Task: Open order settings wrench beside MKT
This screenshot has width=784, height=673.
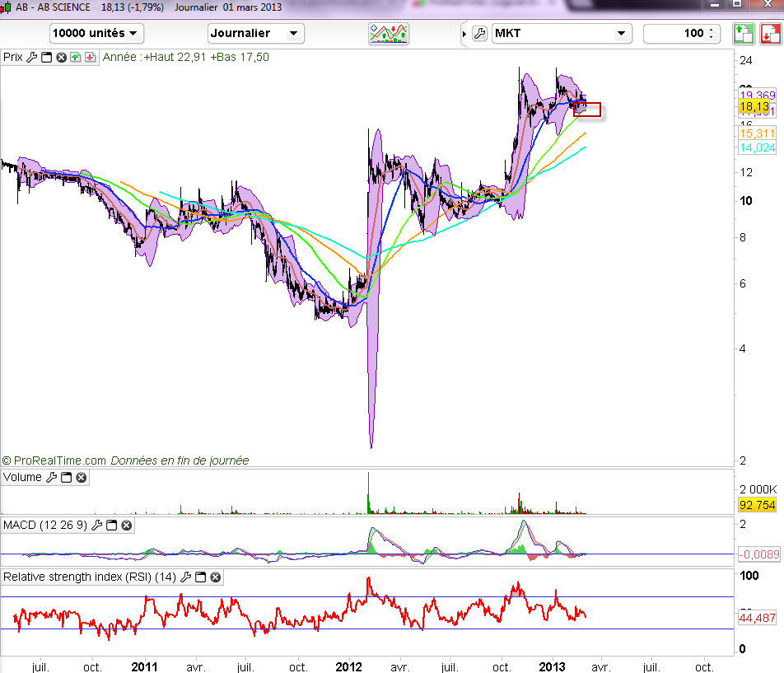Action: coord(479,34)
